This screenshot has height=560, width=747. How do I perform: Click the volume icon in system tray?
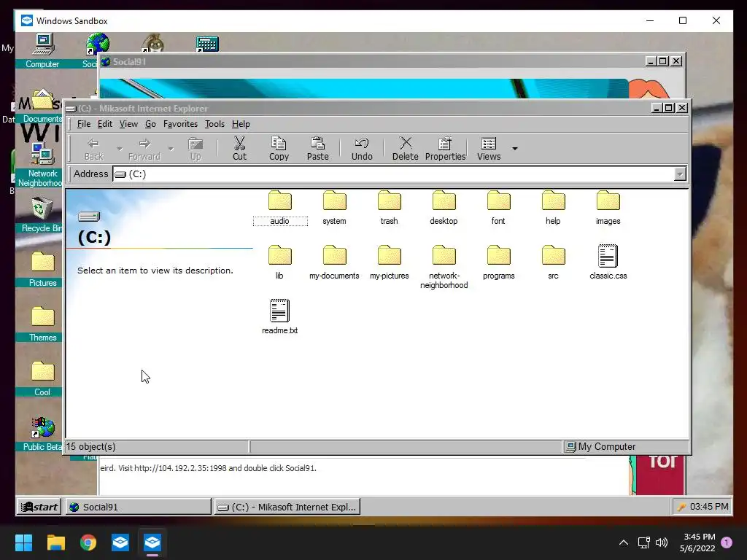click(662, 542)
